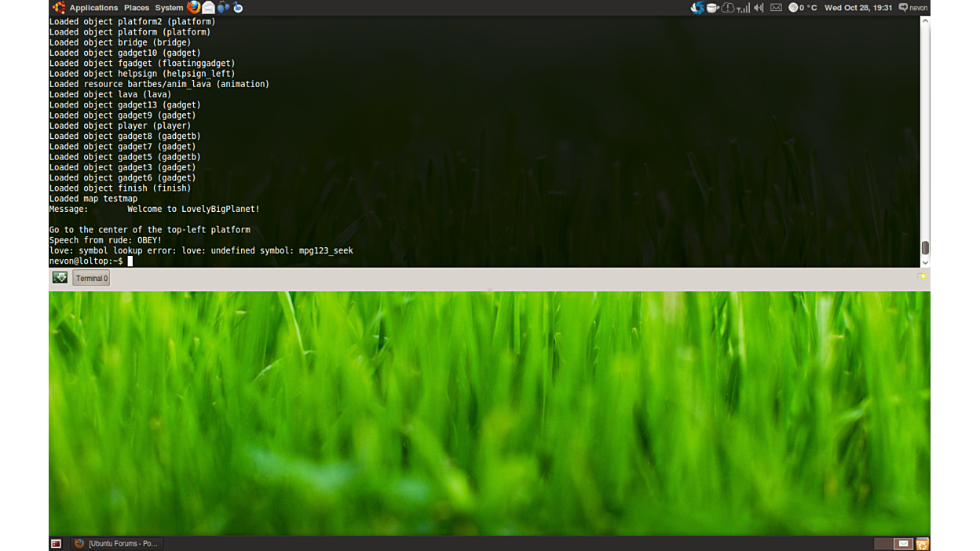980x551 pixels.
Task: Open the Applications menu
Action: tap(93, 8)
